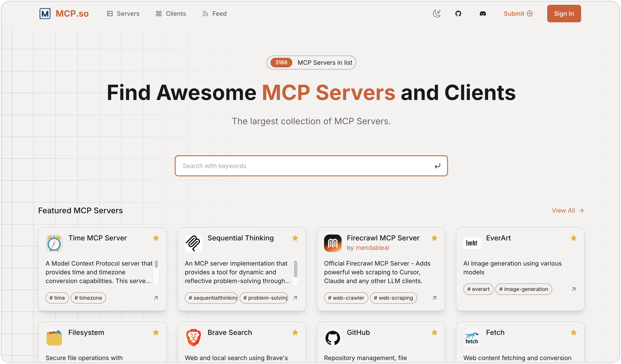The height and width of the screenshot is (364, 621).
Task: Open the Firecrawl MCP Server external link arrow
Action: [434, 298]
